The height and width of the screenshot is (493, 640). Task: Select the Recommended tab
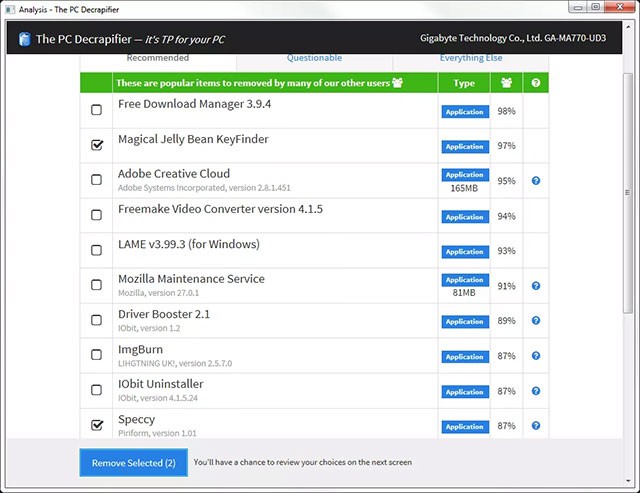(x=157, y=59)
